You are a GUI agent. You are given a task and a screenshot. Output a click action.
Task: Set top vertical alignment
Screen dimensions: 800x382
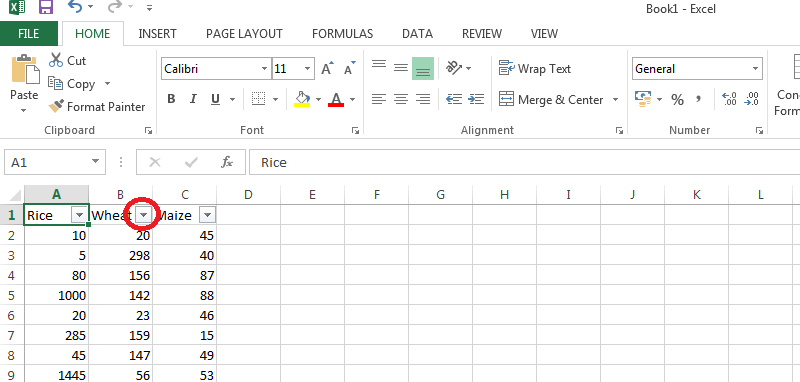pyautogui.click(x=379, y=64)
